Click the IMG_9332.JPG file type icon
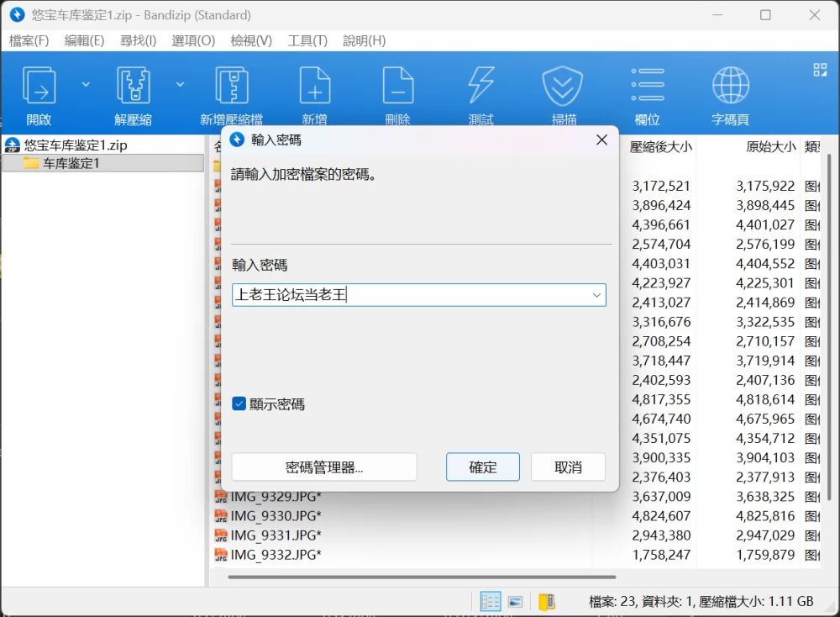The width and height of the screenshot is (840, 617). 221,554
